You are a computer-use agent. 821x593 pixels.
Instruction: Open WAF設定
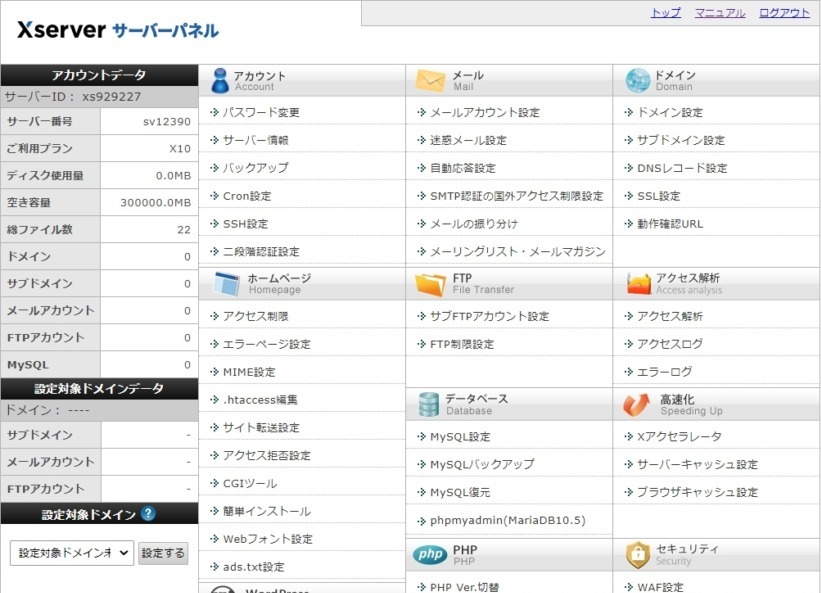point(660,587)
